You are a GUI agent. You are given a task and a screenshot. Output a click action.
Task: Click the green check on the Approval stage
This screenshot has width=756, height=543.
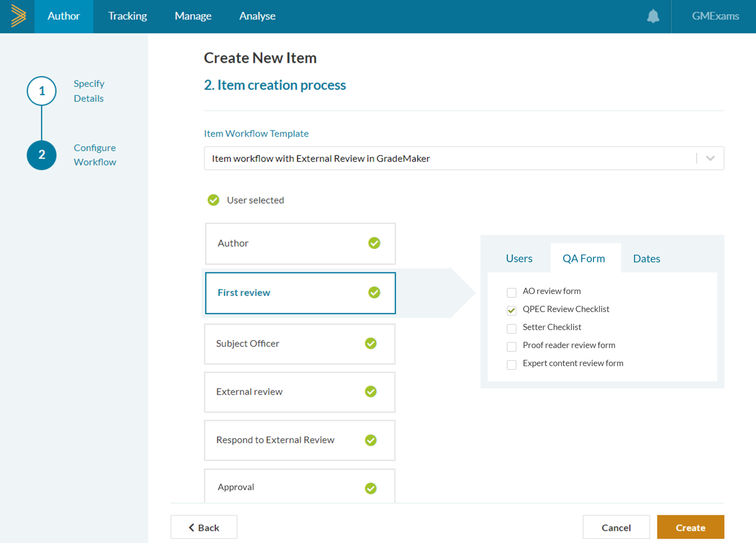tap(370, 488)
